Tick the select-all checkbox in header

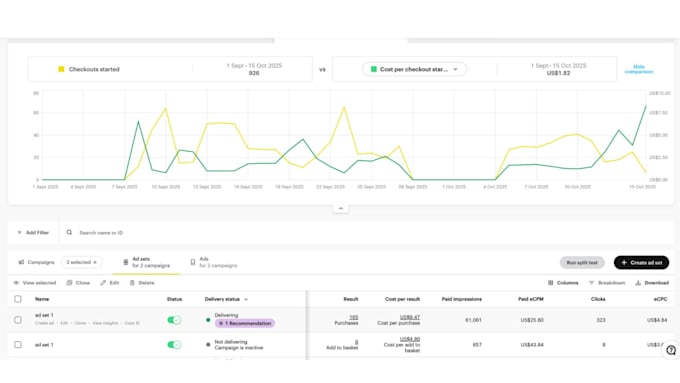point(18,299)
